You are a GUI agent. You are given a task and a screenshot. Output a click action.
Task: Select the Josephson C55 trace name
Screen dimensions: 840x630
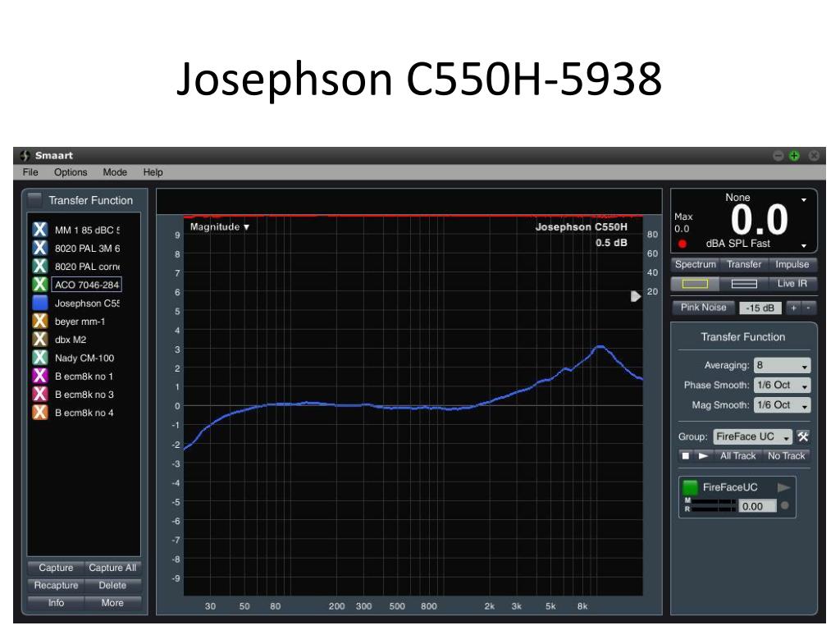click(87, 304)
